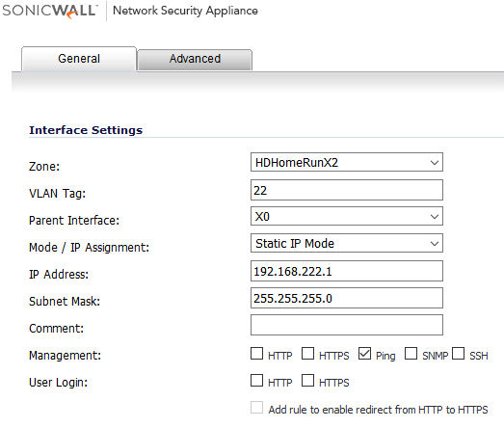
Task: Open the Mode / IP Assignment dropdown
Action: [x=347, y=244]
